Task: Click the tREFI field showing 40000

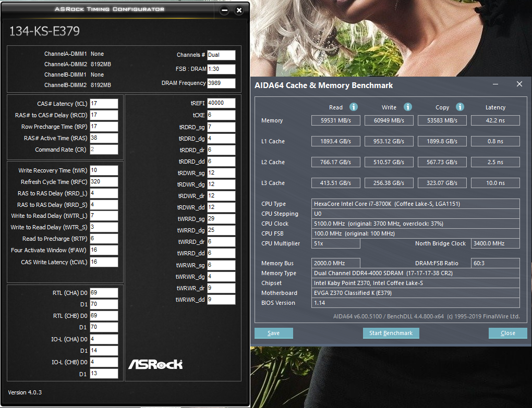Action: pyautogui.click(x=221, y=103)
